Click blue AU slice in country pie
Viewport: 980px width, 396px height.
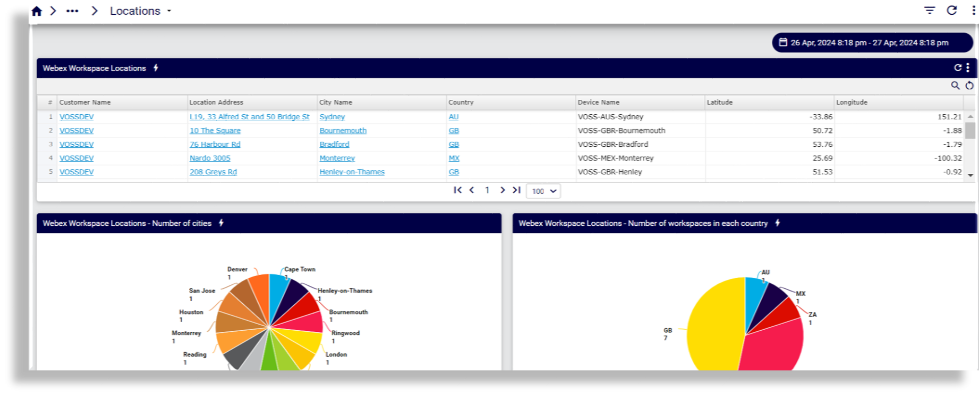tap(754, 301)
